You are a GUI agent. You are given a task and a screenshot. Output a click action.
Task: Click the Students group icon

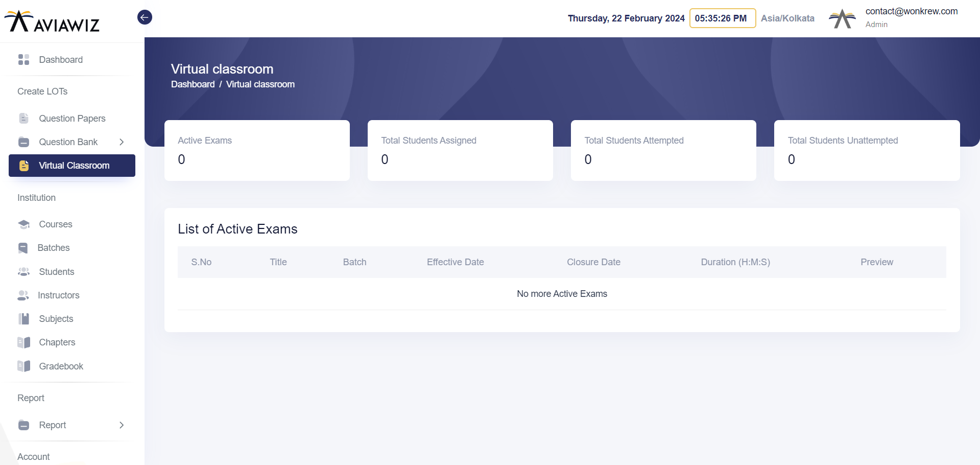coord(23,272)
